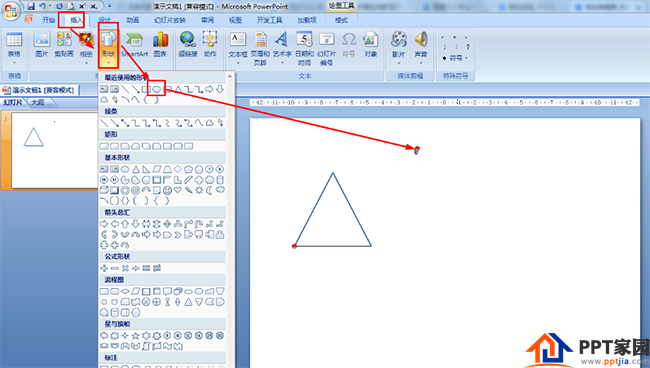650x368 pixels.
Task: Insert a sound clip
Action: (421, 48)
